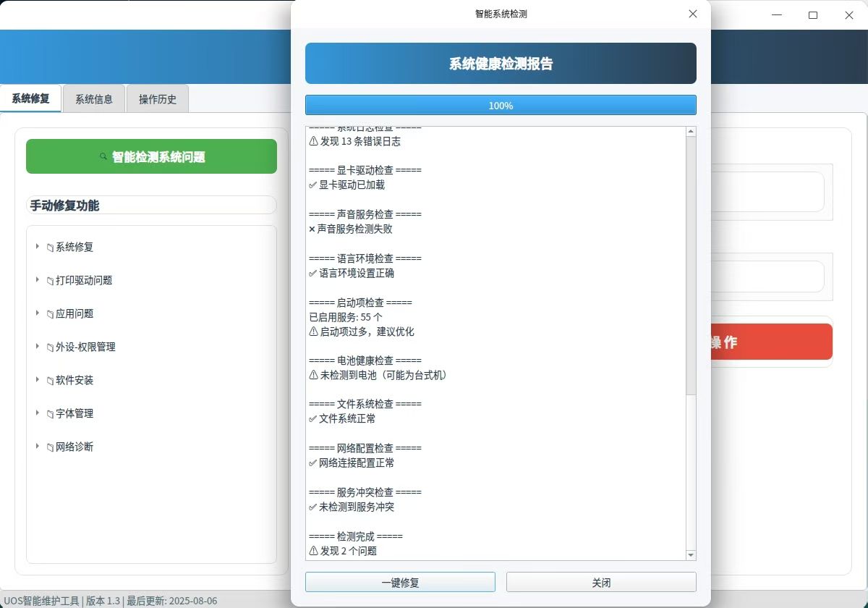
Task: Select the folder icon beside 外设-权限管理
Action: coord(50,347)
